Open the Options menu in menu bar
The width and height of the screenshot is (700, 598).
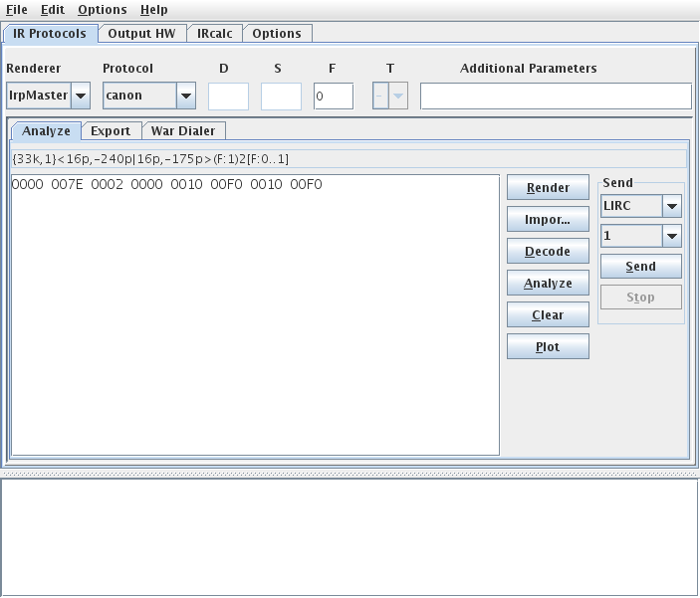pos(103,9)
